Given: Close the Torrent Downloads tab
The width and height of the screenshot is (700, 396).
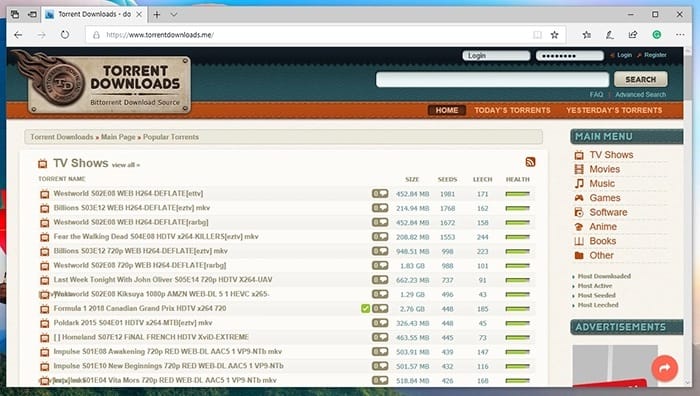Looking at the screenshot, I should [x=139, y=15].
